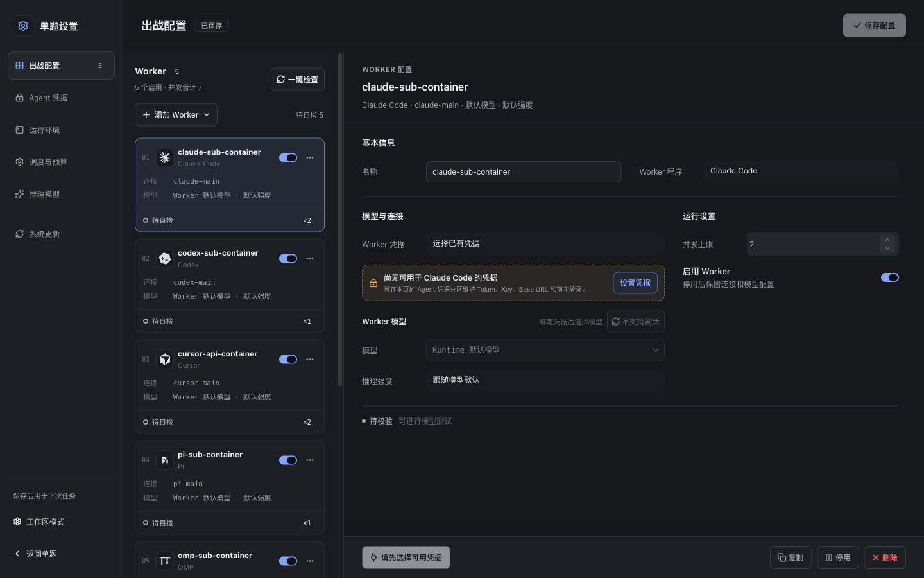Select the codex-sub-container worker card title
The image size is (924, 578).
pyautogui.click(x=218, y=253)
